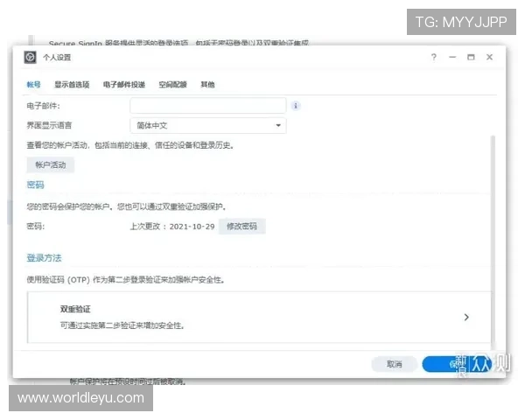
Task: Switch to the 空间配额 tab
Action: click(172, 85)
